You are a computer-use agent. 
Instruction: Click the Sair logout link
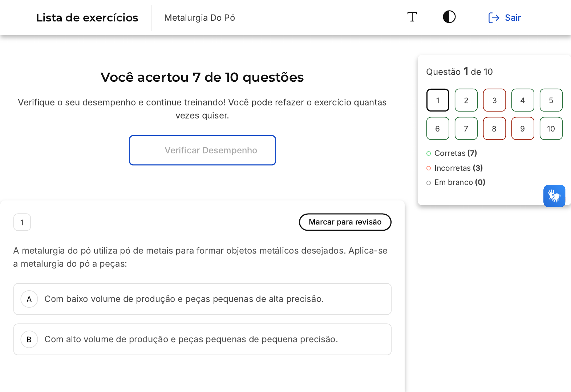(x=513, y=18)
